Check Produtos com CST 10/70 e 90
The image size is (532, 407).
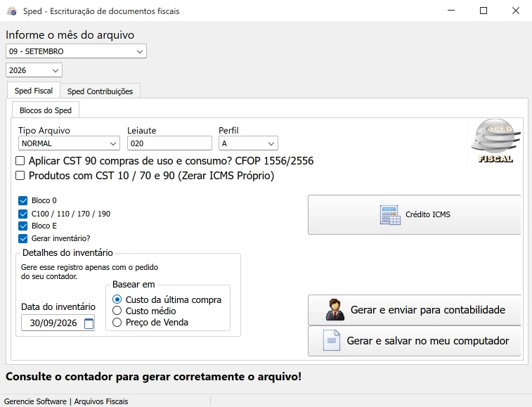point(20,176)
